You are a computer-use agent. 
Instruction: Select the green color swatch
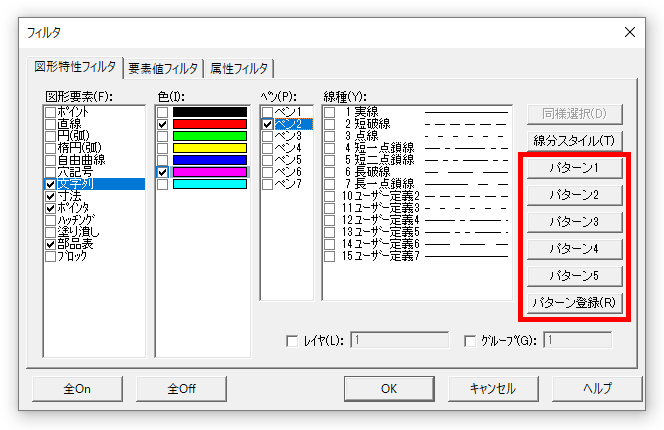coord(210,136)
